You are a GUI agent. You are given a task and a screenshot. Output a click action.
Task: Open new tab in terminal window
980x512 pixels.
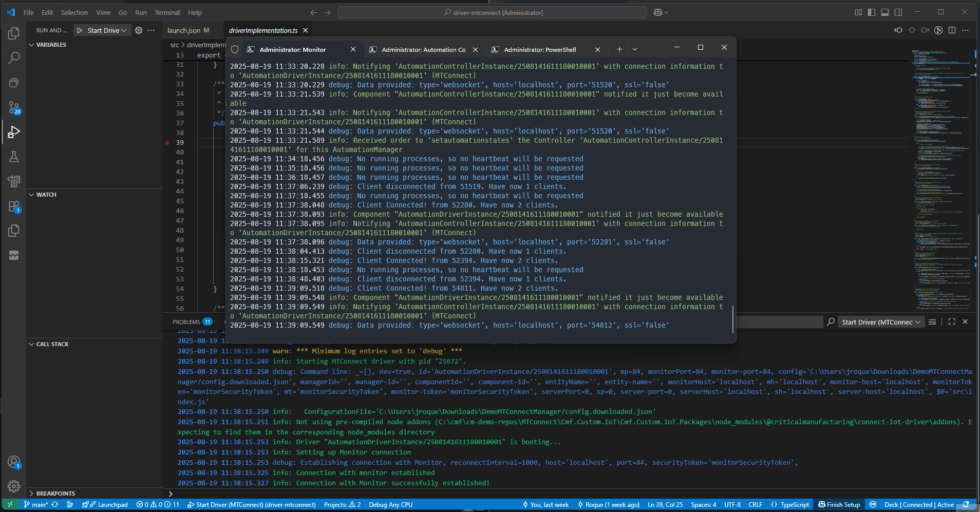point(619,49)
